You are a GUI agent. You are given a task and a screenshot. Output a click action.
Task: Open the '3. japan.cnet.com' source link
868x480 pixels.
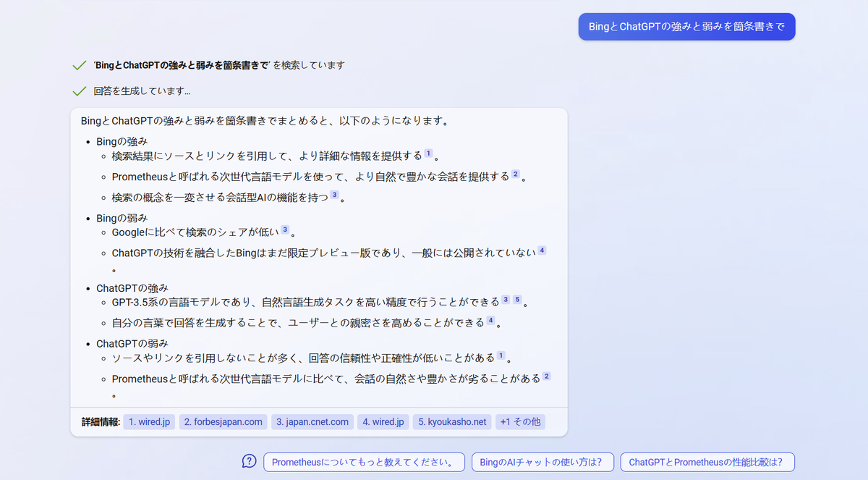(312, 421)
